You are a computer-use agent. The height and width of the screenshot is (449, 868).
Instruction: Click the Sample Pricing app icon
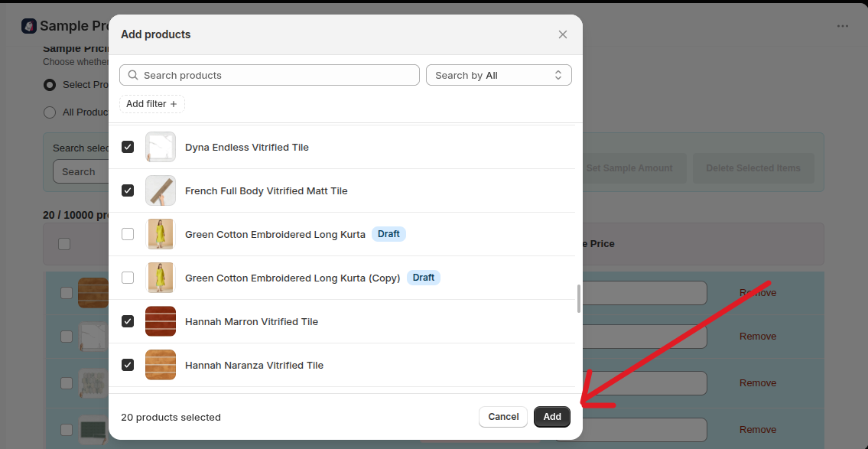[x=29, y=25]
